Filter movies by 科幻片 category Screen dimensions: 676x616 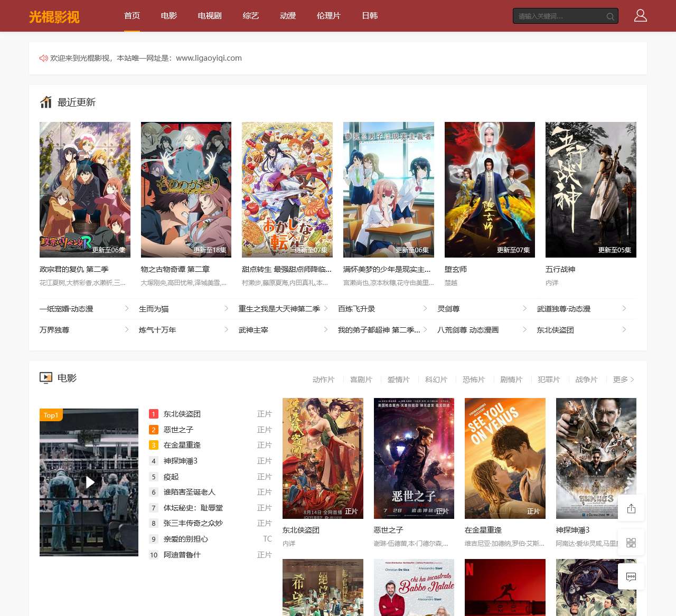click(x=436, y=380)
